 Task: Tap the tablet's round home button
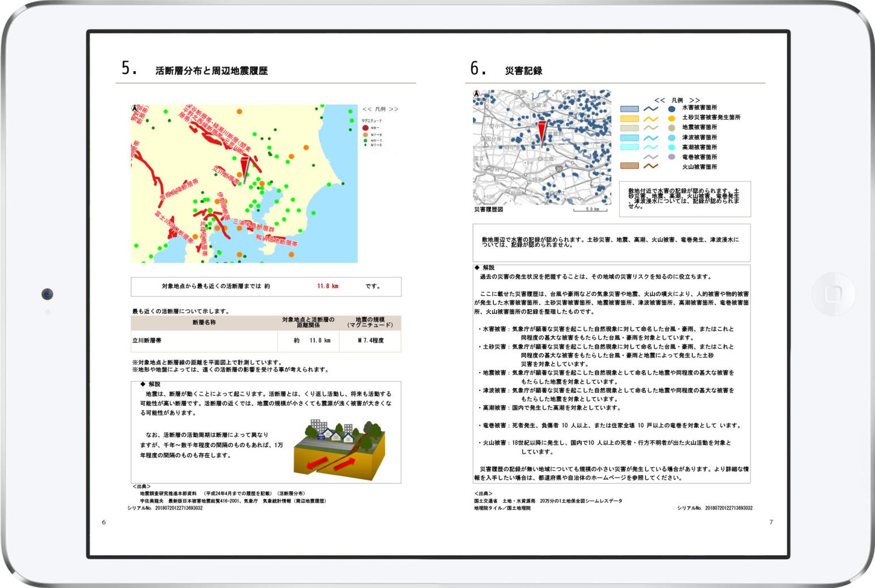click(x=833, y=294)
